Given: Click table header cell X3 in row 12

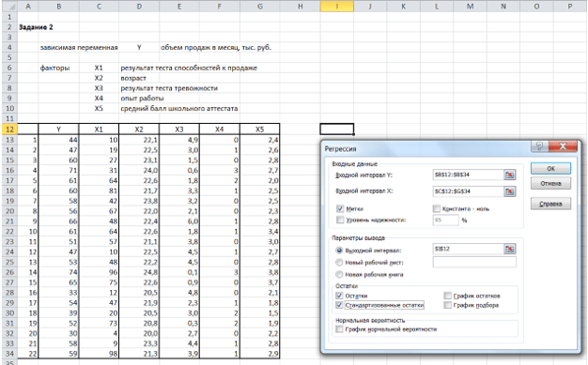Looking at the screenshot, I should click(179, 129).
